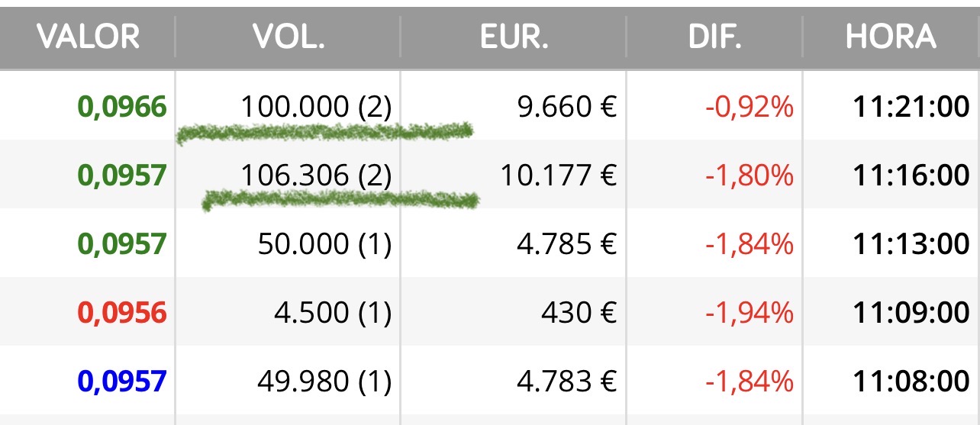Select volume 106.306 (2) cell
This screenshot has width=980, height=425.
click(x=316, y=175)
